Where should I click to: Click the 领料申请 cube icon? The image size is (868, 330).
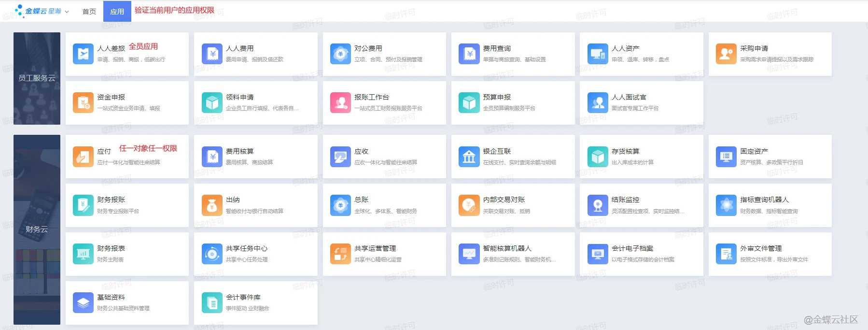(212, 102)
